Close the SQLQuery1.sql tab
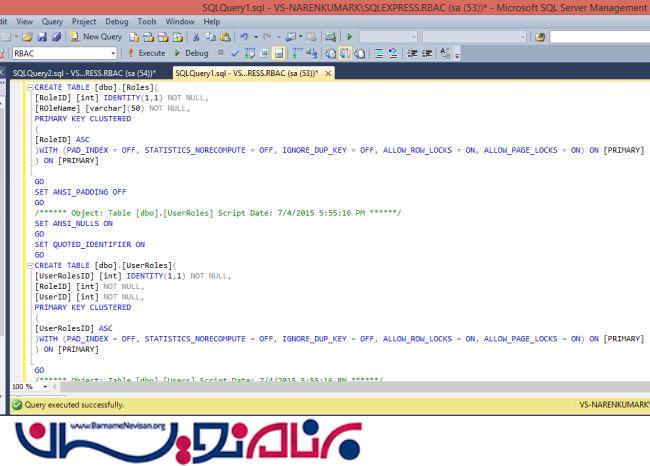This screenshot has height=466, width=650. point(328,73)
